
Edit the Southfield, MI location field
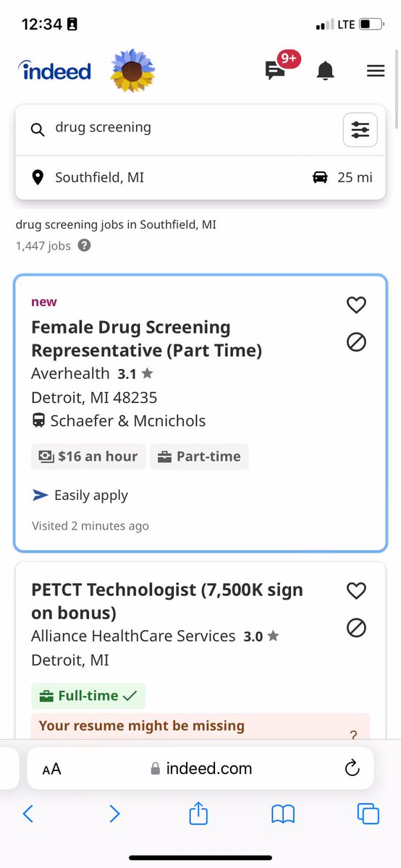(x=159, y=177)
